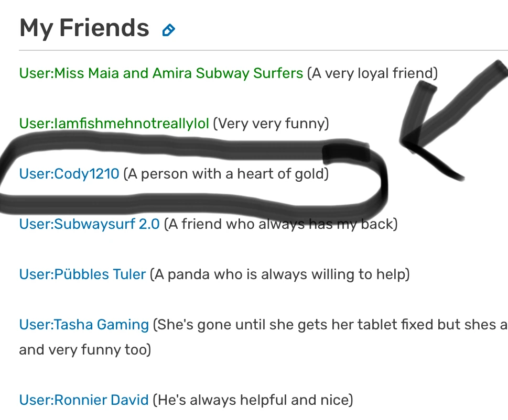Click the "A panda who is always willing to help" text
This screenshot has height=420, width=508.
click(279, 274)
